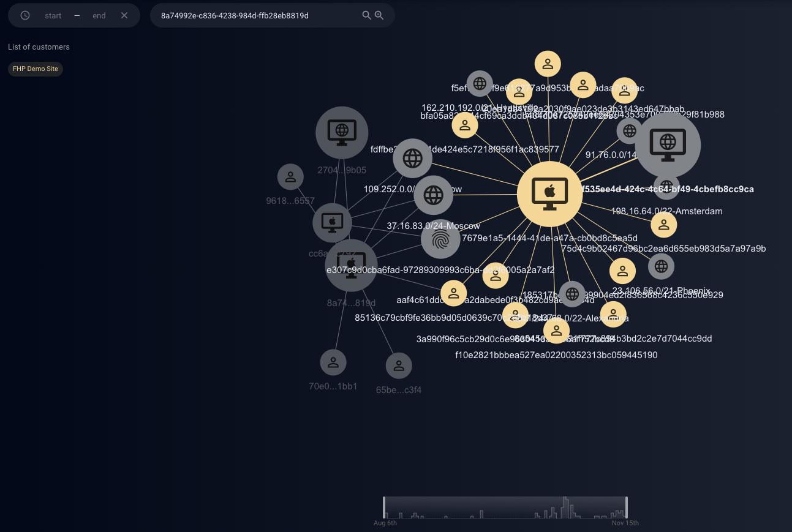792x532 pixels.
Task: Click the 65be...c3f4 user node
Action: [399, 365]
